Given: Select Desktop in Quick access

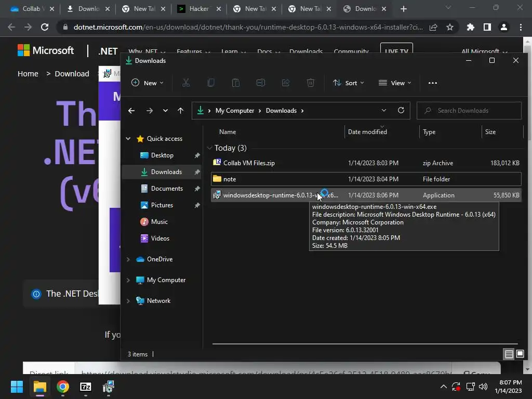Looking at the screenshot, I should (x=162, y=155).
